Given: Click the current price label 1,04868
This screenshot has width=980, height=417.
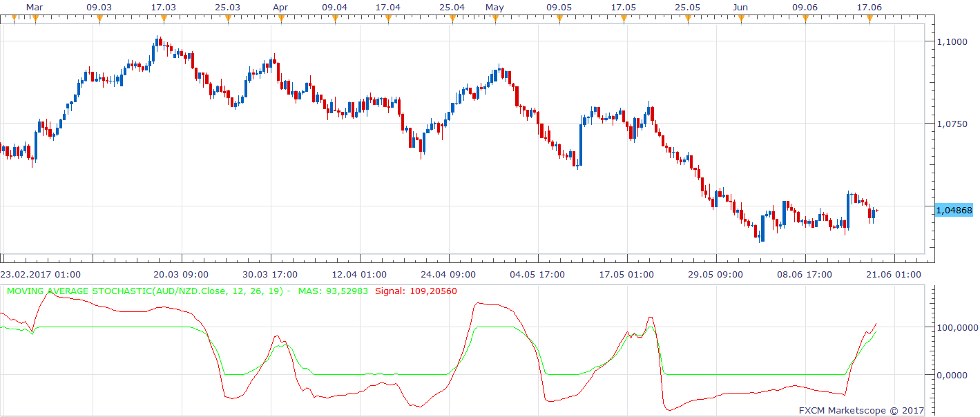Looking at the screenshot, I should [x=954, y=211].
